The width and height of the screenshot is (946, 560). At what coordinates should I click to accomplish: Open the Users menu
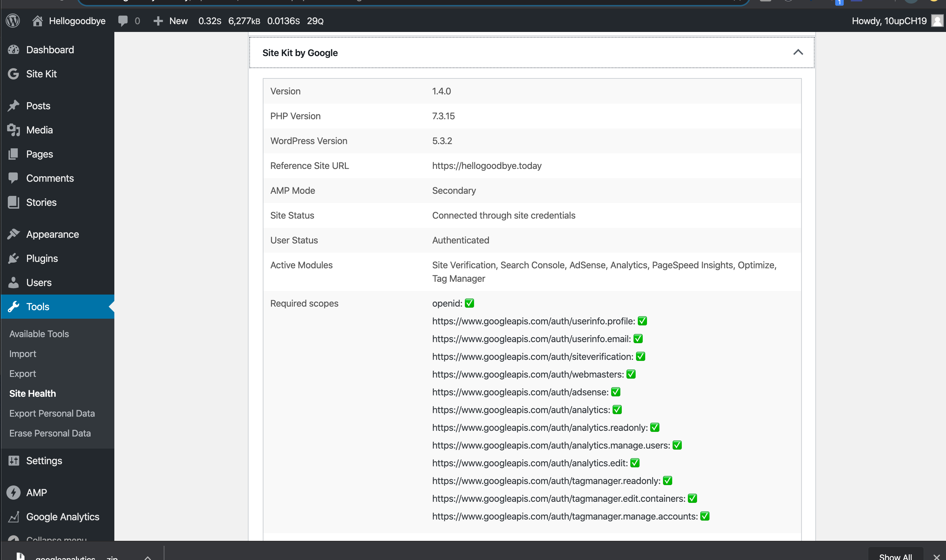39,282
